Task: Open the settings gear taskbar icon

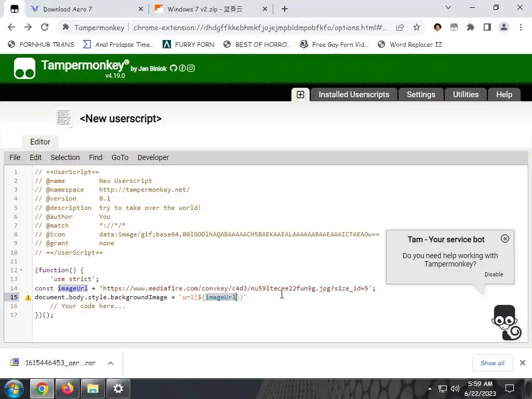Action: click(x=118, y=389)
